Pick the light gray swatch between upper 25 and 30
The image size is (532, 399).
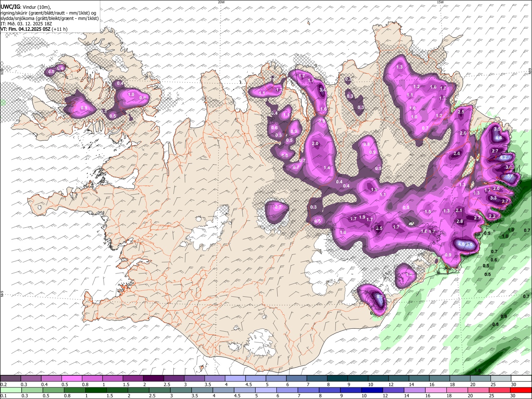[x=500, y=379]
